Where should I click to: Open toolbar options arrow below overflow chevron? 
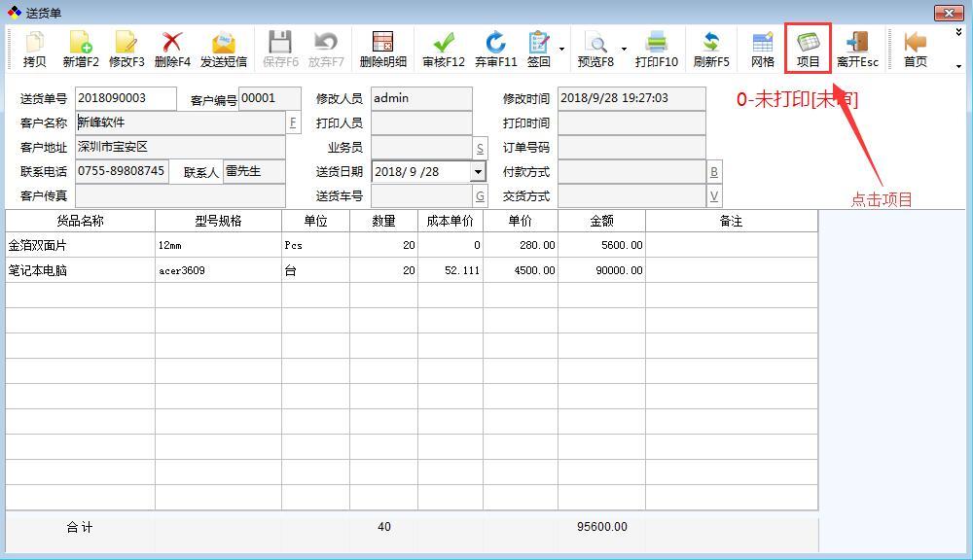pos(958,66)
